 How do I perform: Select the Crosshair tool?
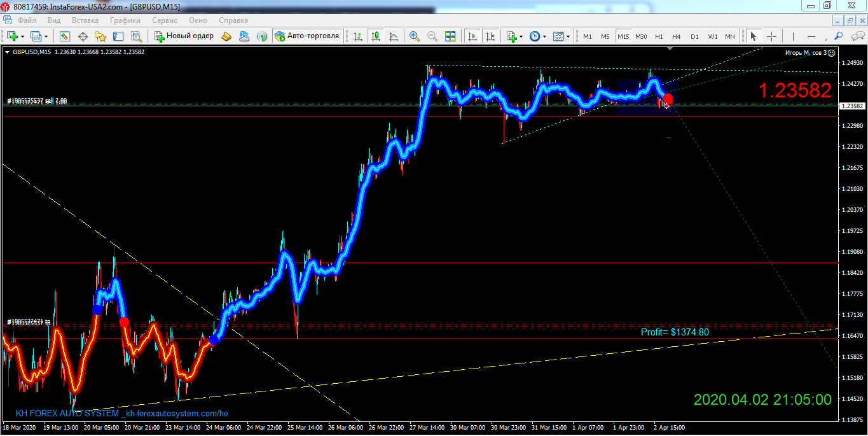pos(771,36)
